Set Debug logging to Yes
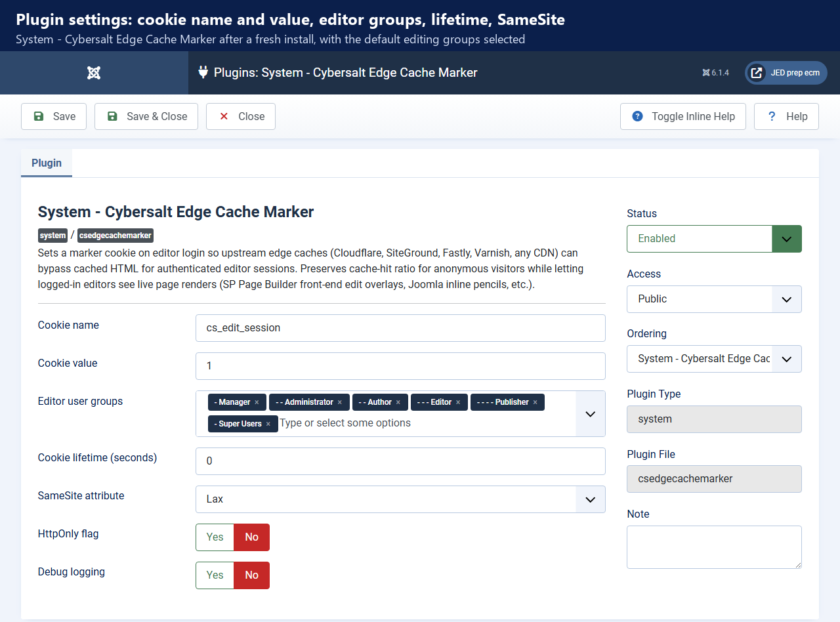Viewport: 840px width, 622px height. (x=215, y=575)
